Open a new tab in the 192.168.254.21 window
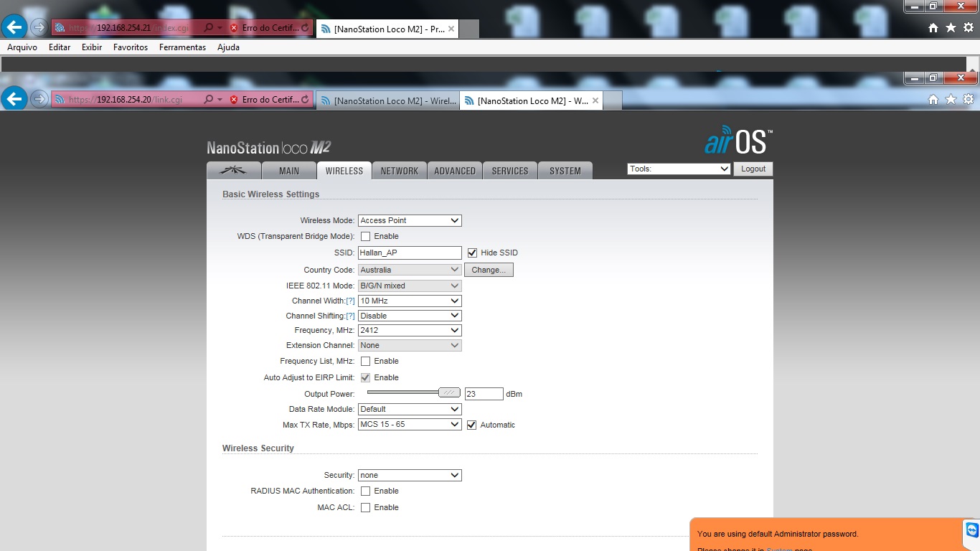 [468, 29]
